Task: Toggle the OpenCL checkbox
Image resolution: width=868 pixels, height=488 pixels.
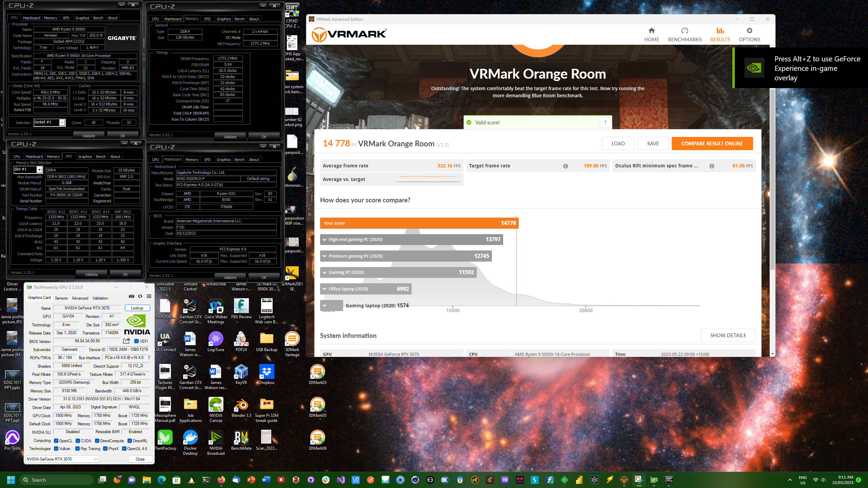Action: (56, 441)
